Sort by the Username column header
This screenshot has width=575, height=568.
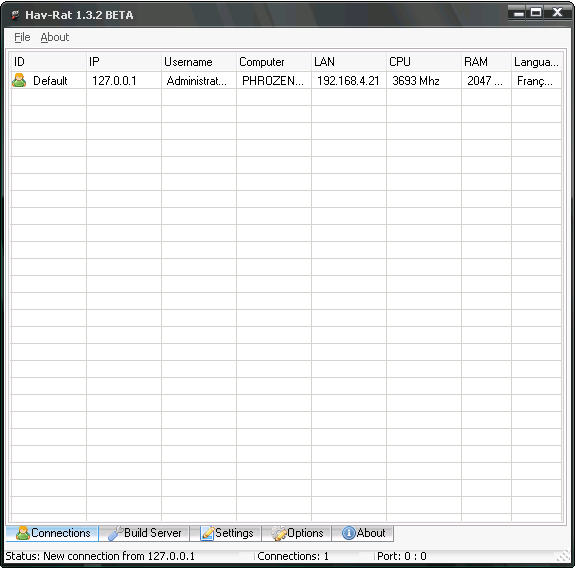coord(199,62)
